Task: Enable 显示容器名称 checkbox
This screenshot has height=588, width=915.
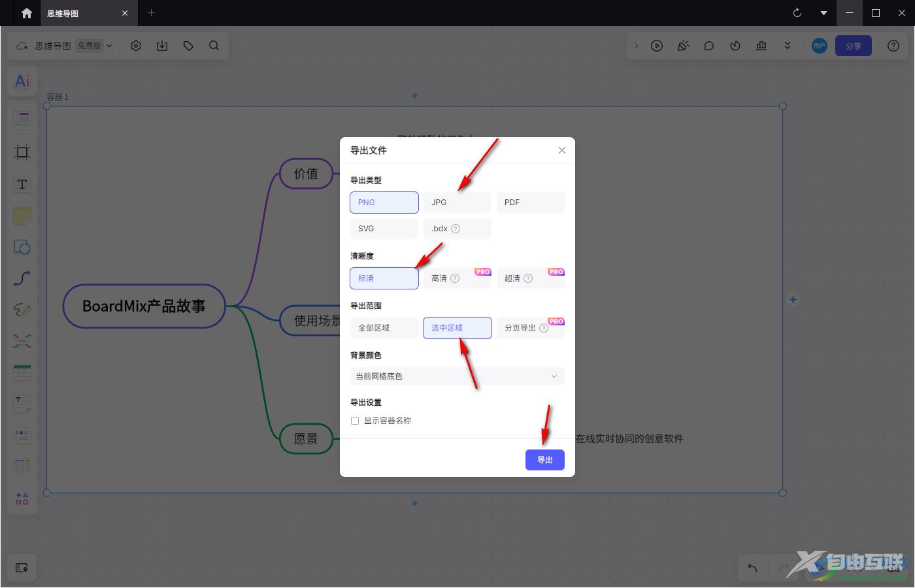Action: pos(355,421)
